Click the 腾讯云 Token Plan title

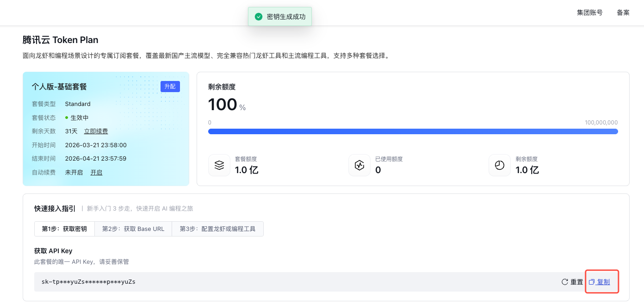click(x=60, y=40)
